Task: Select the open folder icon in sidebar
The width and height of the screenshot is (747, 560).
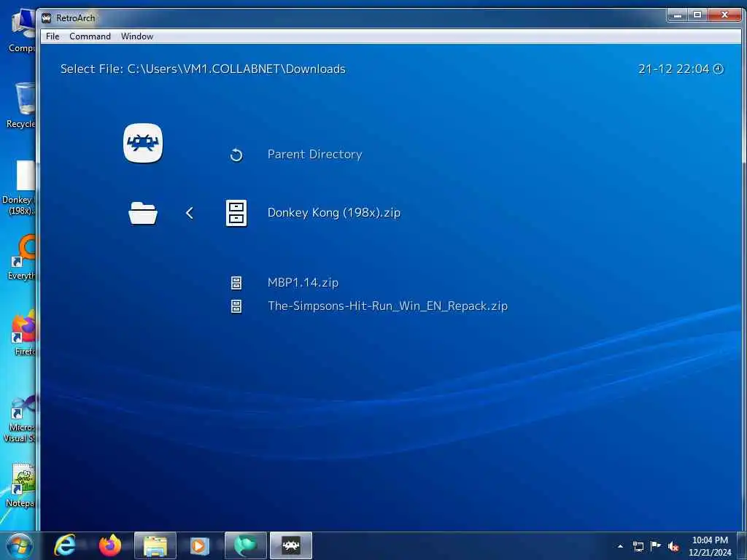Action: coord(143,213)
